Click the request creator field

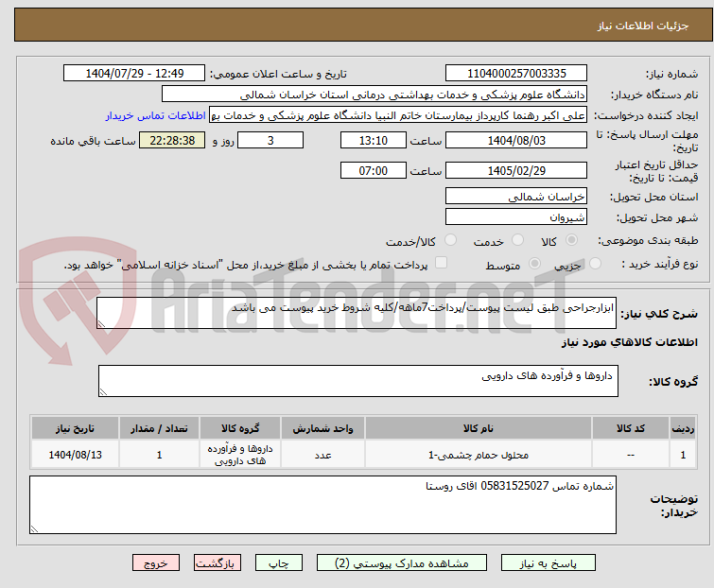(x=398, y=115)
